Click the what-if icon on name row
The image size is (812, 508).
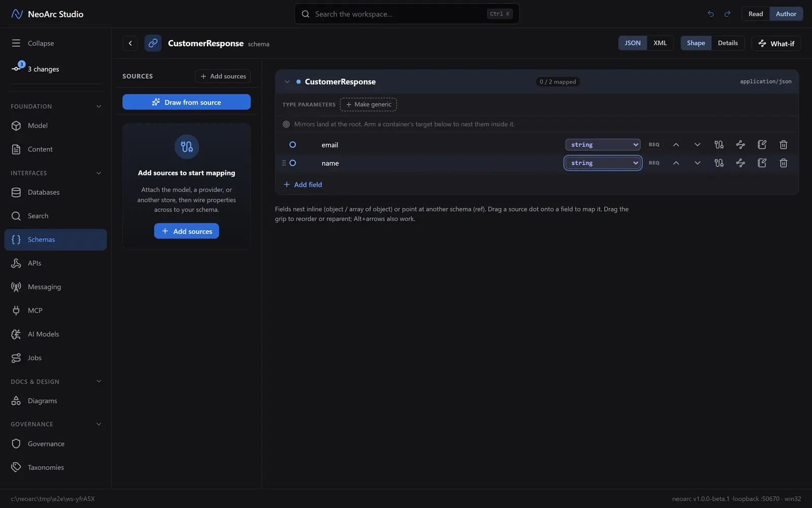pos(740,163)
